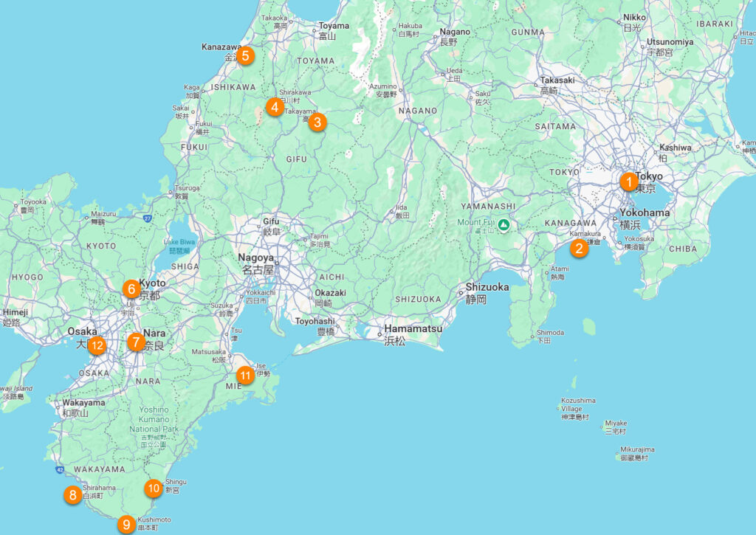Viewport: 756px width, 535px height.
Task: Click marker 10 near Shingu
Action: 153,488
